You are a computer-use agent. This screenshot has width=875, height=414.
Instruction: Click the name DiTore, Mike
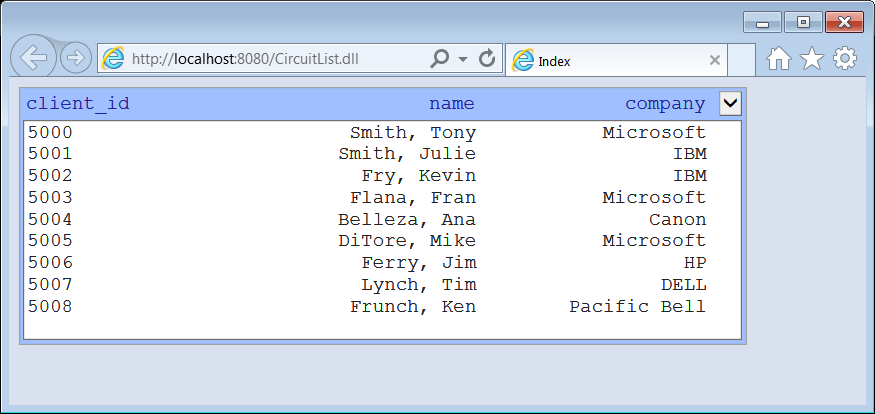pos(407,242)
